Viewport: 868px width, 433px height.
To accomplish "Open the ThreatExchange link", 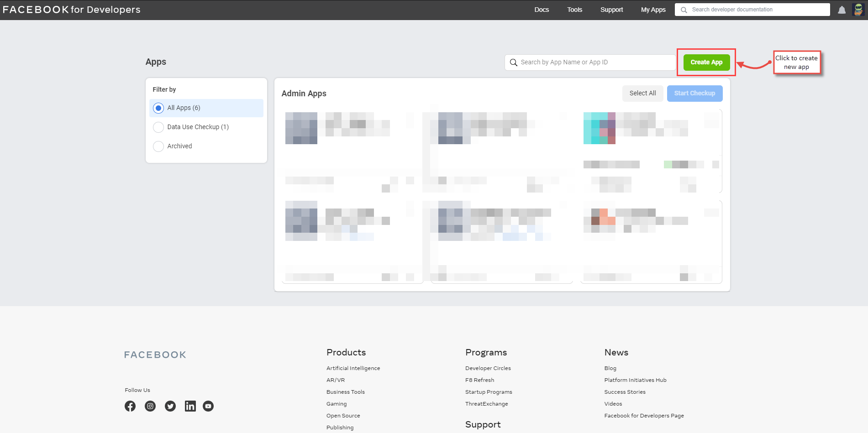I will coord(487,404).
